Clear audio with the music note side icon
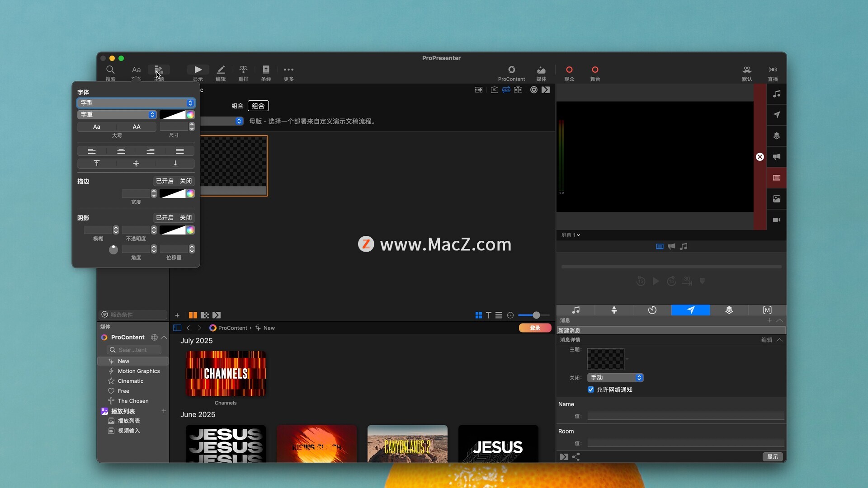 (x=777, y=94)
